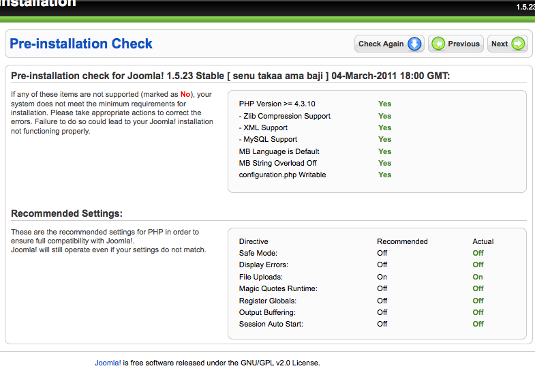The image size is (535, 392).
Task: Select the 'Register Globals:' directive label
Action: coord(267,301)
